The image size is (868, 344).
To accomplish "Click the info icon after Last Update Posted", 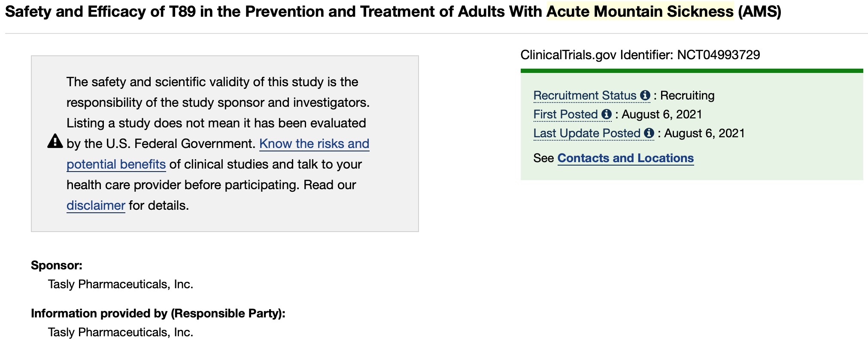I will pyautogui.click(x=649, y=133).
